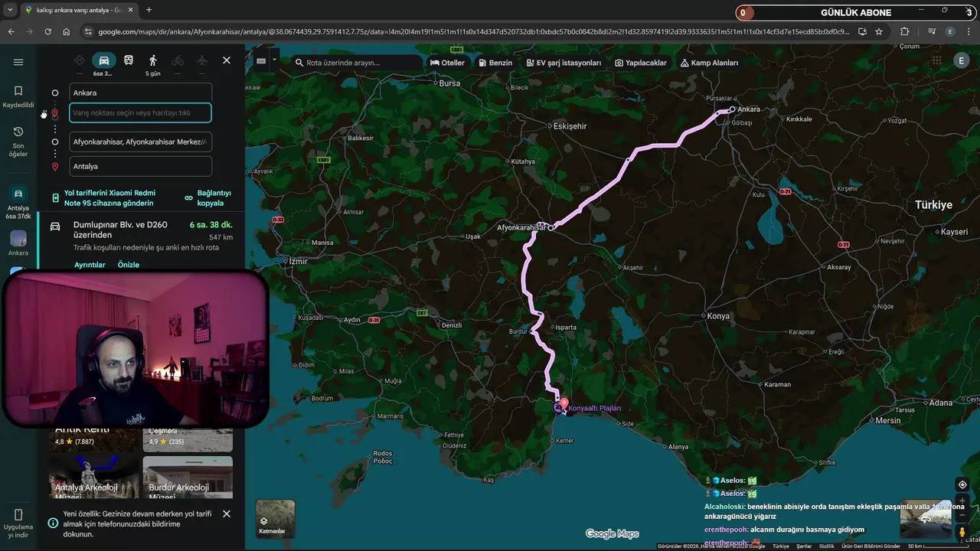Click the Şartlar footer link
This screenshot has width=980, height=551.
click(804, 546)
